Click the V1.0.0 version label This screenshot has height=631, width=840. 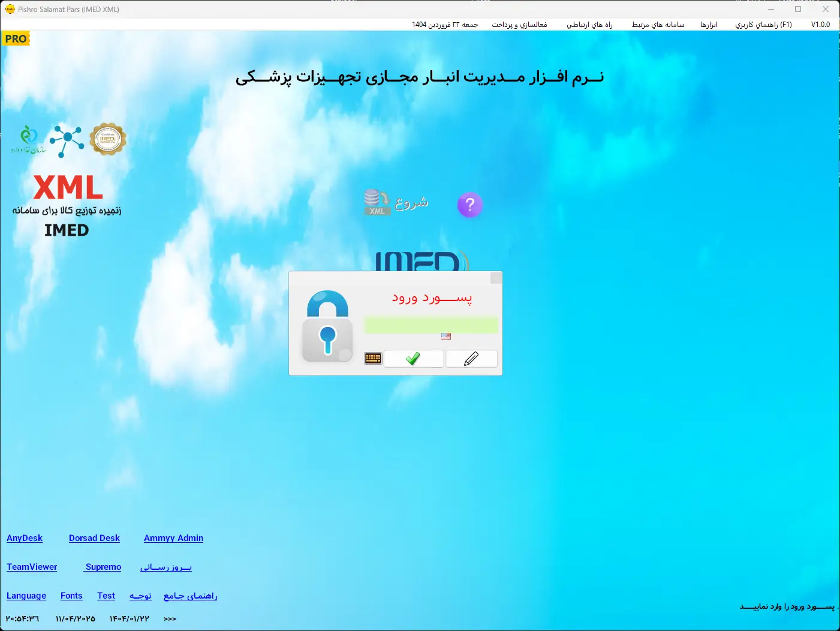pyautogui.click(x=820, y=25)
